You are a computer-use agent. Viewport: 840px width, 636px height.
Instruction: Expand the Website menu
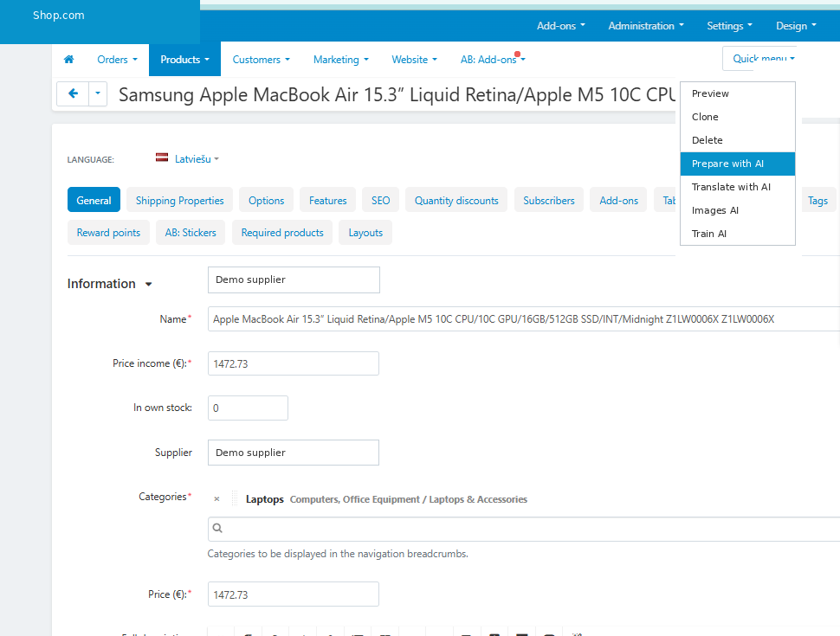[414, 60]
